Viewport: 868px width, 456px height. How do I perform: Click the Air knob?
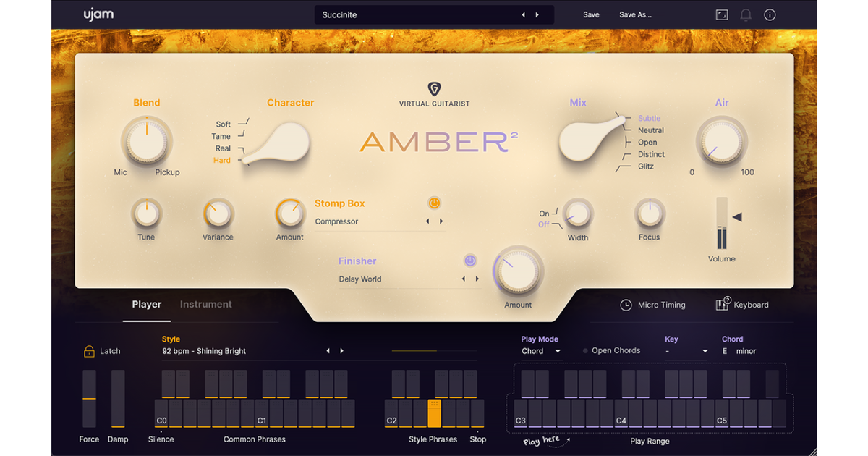click(721, 141)
